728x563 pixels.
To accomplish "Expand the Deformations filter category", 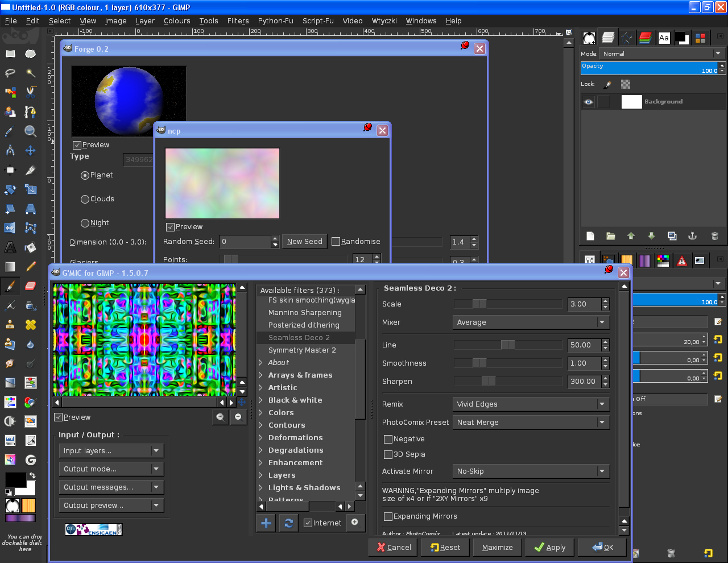I will coord(260,438).
